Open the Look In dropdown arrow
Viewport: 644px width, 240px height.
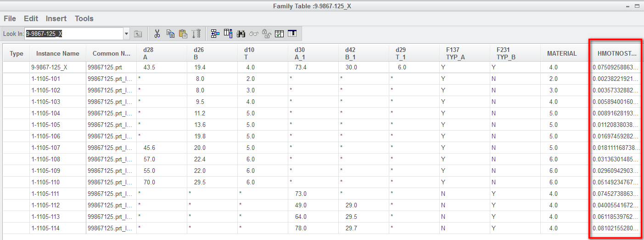(x=126, y=34)
